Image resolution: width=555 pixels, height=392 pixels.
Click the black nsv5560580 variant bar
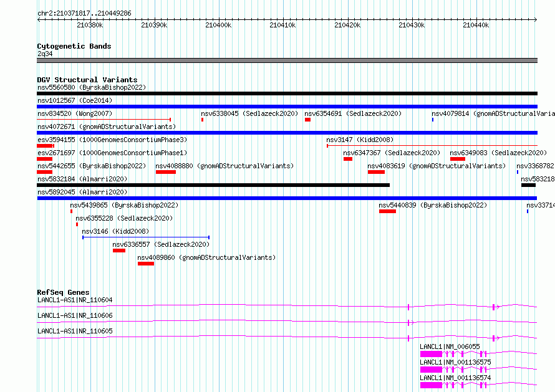[x=287, y=93]
